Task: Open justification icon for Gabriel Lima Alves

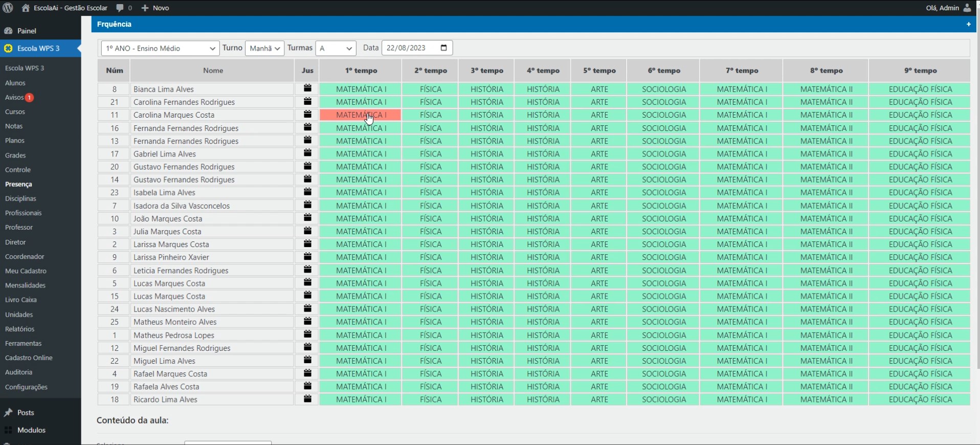Action: (x=307, y=153)
